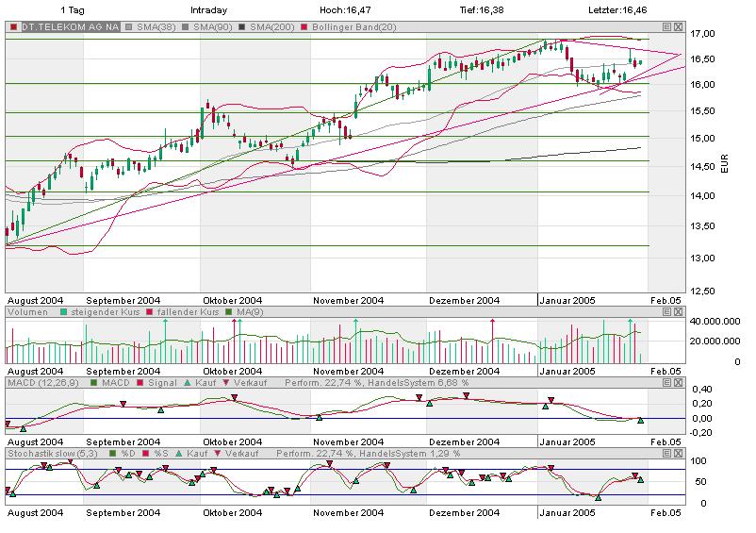The image size is (756, 533).
Task: Close the DT.TELEKOM price chart panel
Action: [x=679, y=27]
